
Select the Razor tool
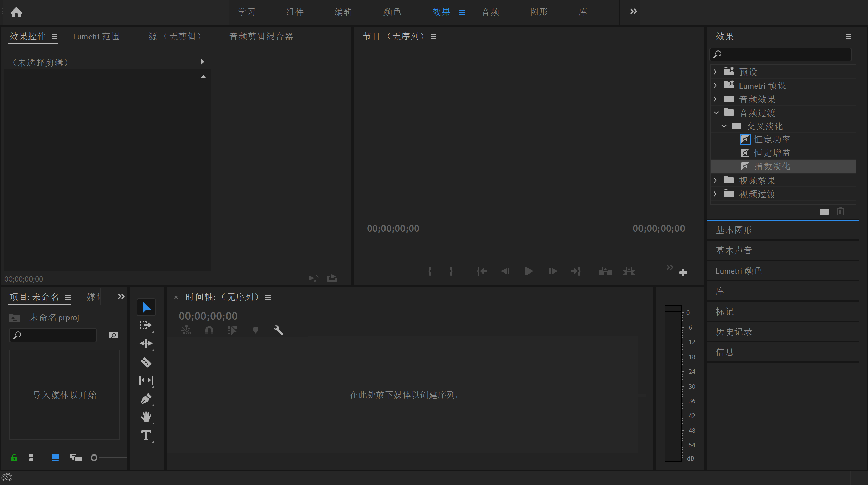146,362
